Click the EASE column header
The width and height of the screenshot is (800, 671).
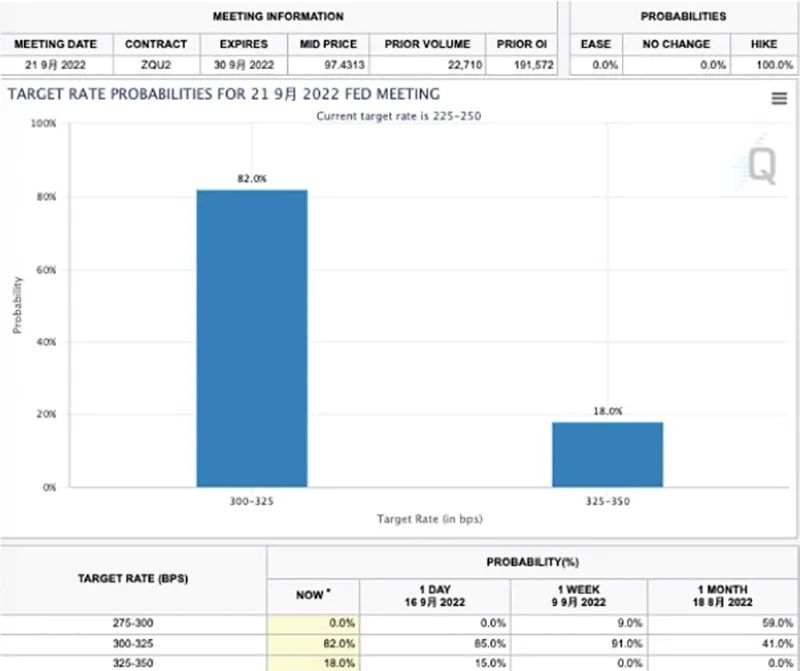coord(595,44)
